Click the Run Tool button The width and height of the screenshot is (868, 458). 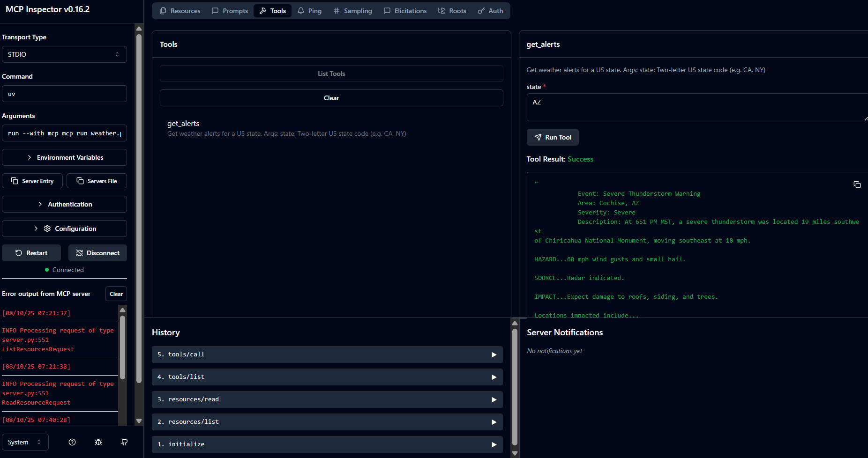tap(553, 137)
